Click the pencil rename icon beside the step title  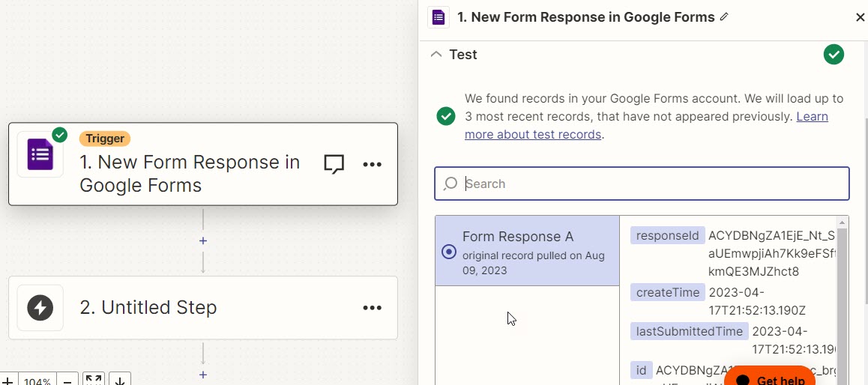723,17
